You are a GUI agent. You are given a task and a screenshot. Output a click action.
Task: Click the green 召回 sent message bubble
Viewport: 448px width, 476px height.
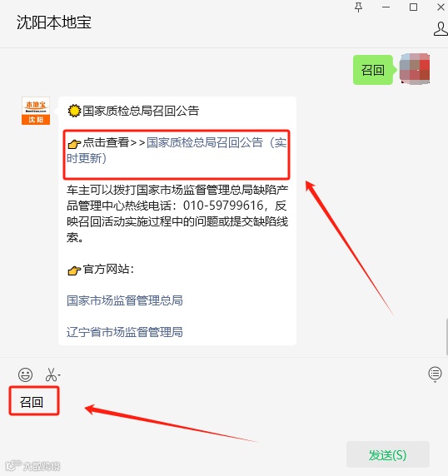coord(373,70)
